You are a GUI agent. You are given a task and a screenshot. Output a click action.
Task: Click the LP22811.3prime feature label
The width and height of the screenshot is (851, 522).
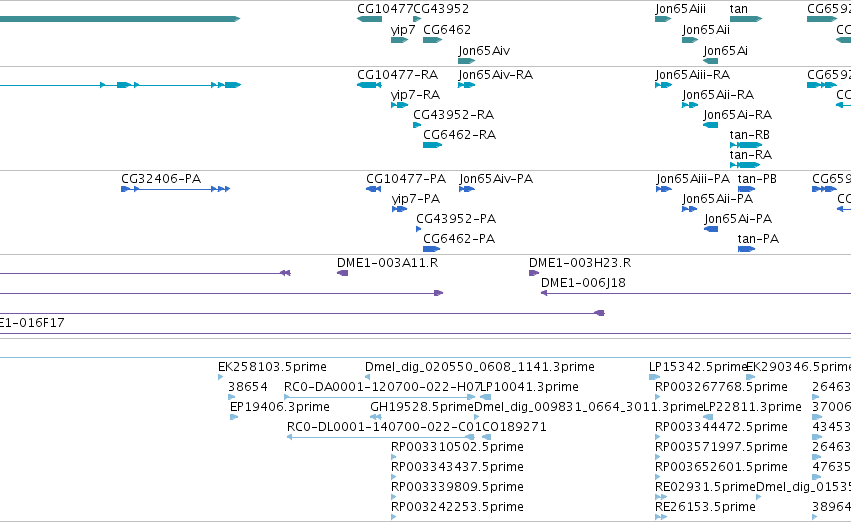[752, 408]
